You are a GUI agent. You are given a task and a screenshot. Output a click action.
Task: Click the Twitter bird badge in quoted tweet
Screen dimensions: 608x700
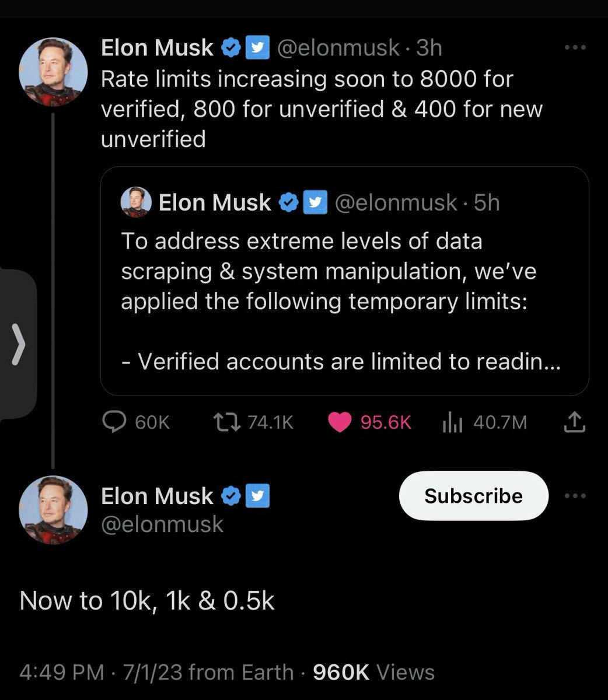(315, 202)
